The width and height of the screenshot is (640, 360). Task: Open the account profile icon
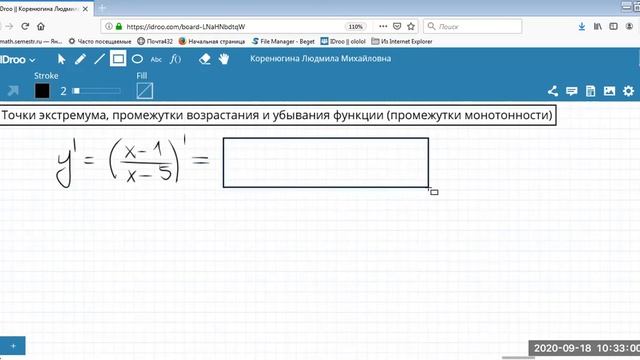[x=629, y=26]
